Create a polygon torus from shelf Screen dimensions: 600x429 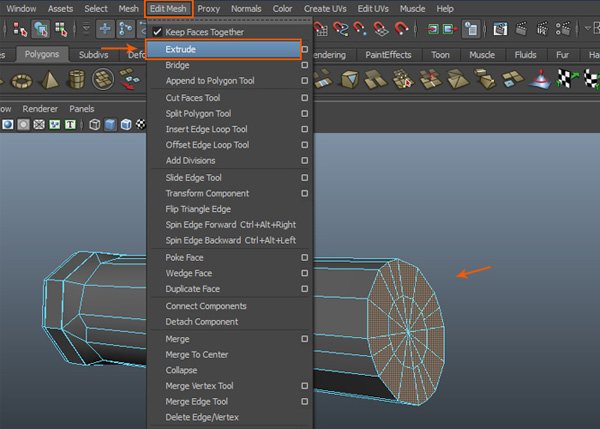(22, 81)
